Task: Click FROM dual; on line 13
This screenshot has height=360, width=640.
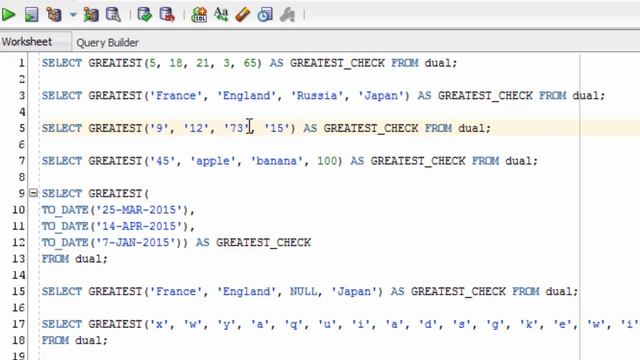Action: [x=75, y=259]
